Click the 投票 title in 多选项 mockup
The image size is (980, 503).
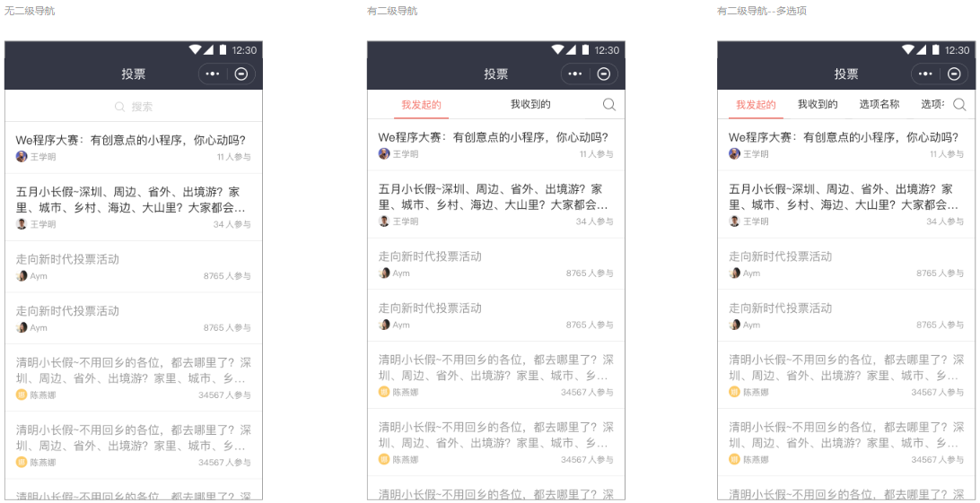coord(845,74)
